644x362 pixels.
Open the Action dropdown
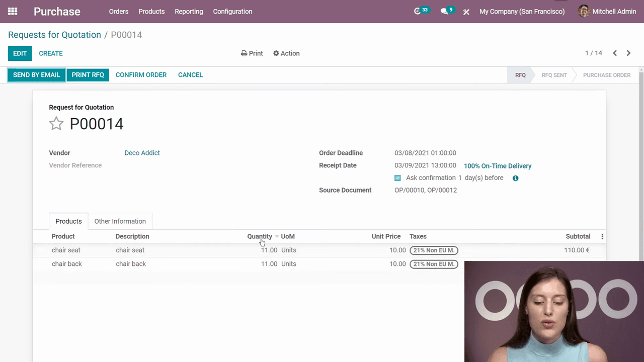286,53
